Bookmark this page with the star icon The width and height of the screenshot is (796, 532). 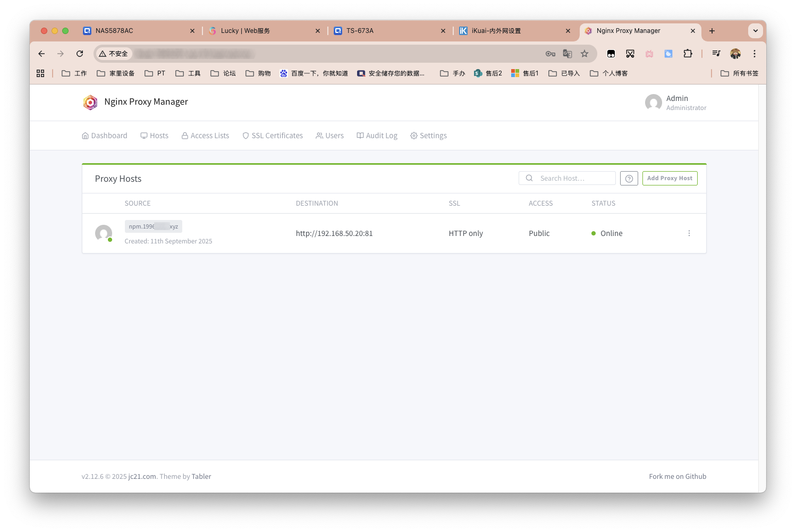click(x=585, y=54)
